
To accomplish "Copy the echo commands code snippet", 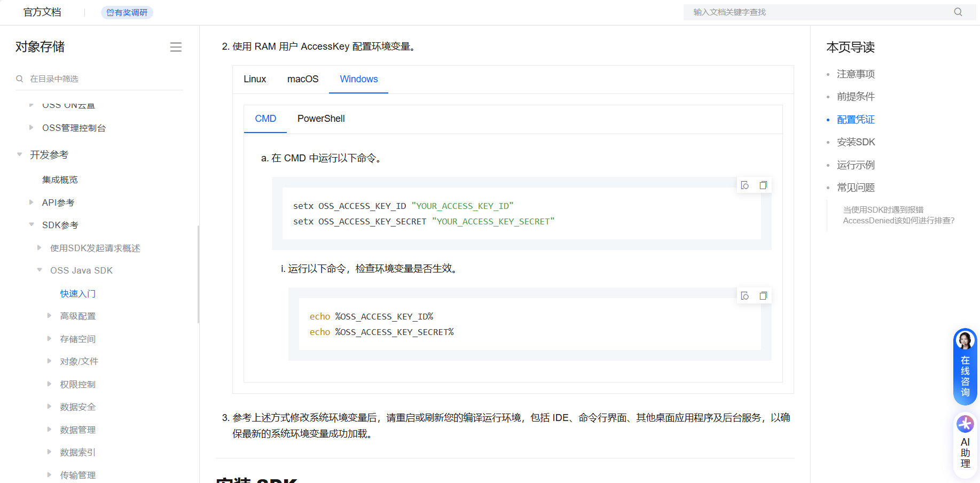I will point(763,295).
